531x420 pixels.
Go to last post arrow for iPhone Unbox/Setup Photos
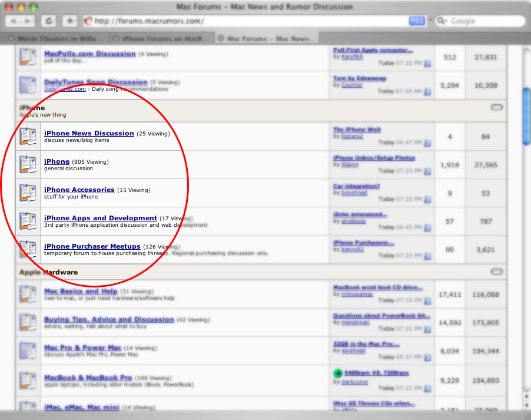pyautogui.click(x=427, y=171)
